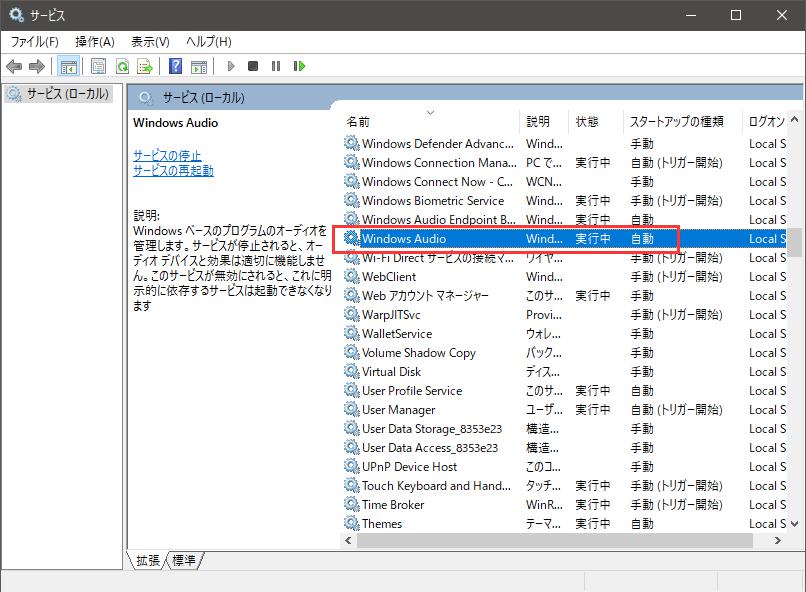The width and height of the screenshot is (806, 592).
Task: Click the Export List toolbar icon
Action: (145, 66)
